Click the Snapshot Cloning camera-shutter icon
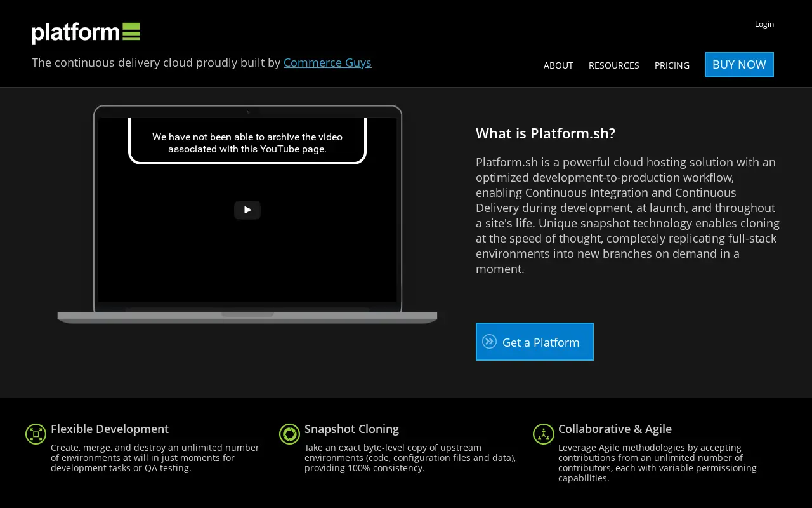 (289, 434)
